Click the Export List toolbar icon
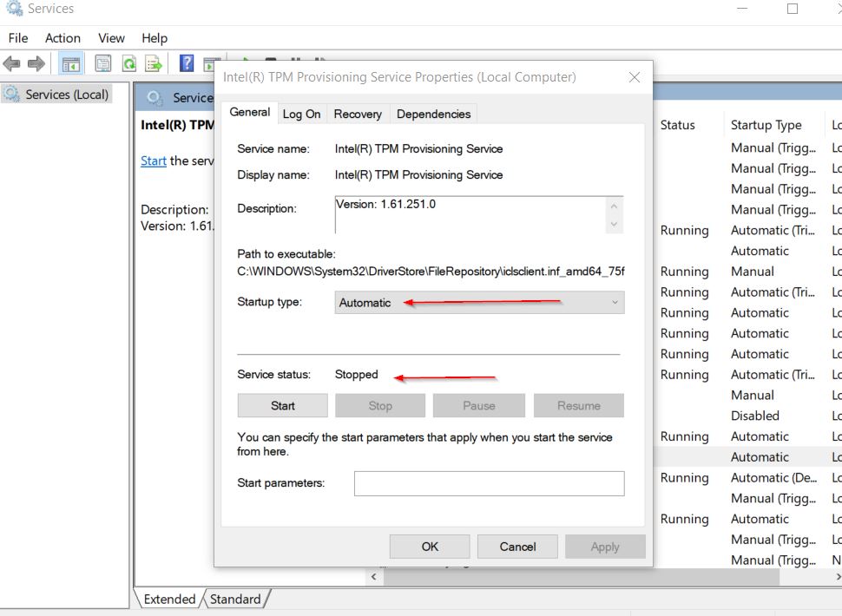Screen dimensions: 842x616 click(154, 64)
